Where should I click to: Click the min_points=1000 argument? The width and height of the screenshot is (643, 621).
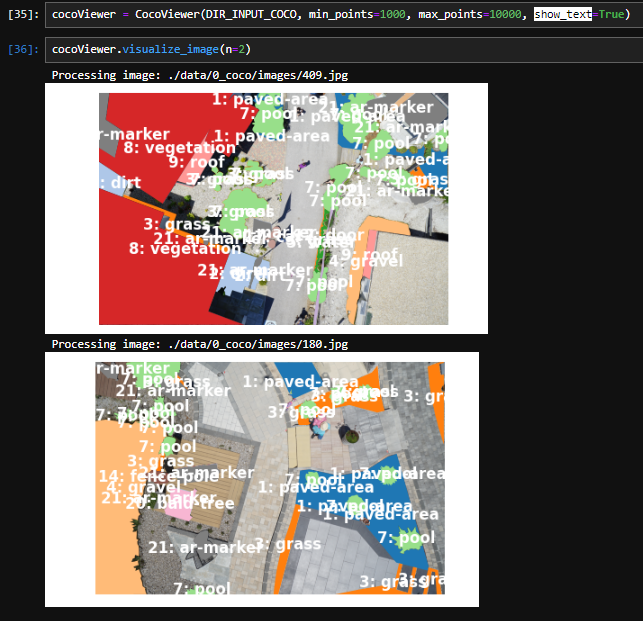pyautogui.click(x=357, y=14)
